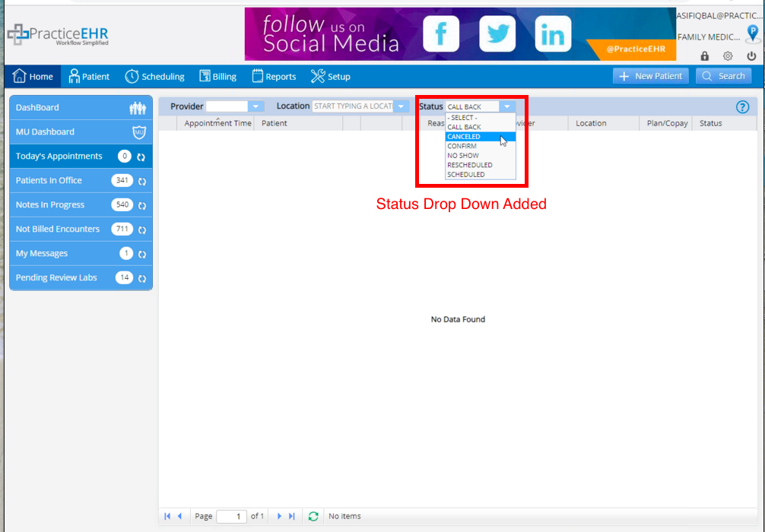
Task: Expand the Provider dropdown arrow
Action: [256, 106]
